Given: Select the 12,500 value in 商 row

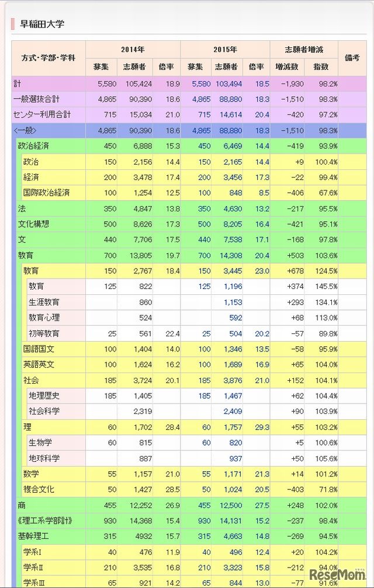Looking at the screenshot, I should 231,506.
